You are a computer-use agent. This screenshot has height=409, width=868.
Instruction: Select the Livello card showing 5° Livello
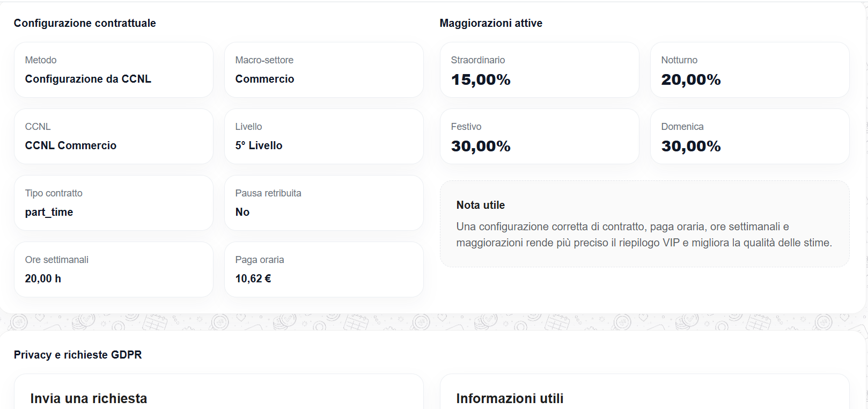[324, 136]
